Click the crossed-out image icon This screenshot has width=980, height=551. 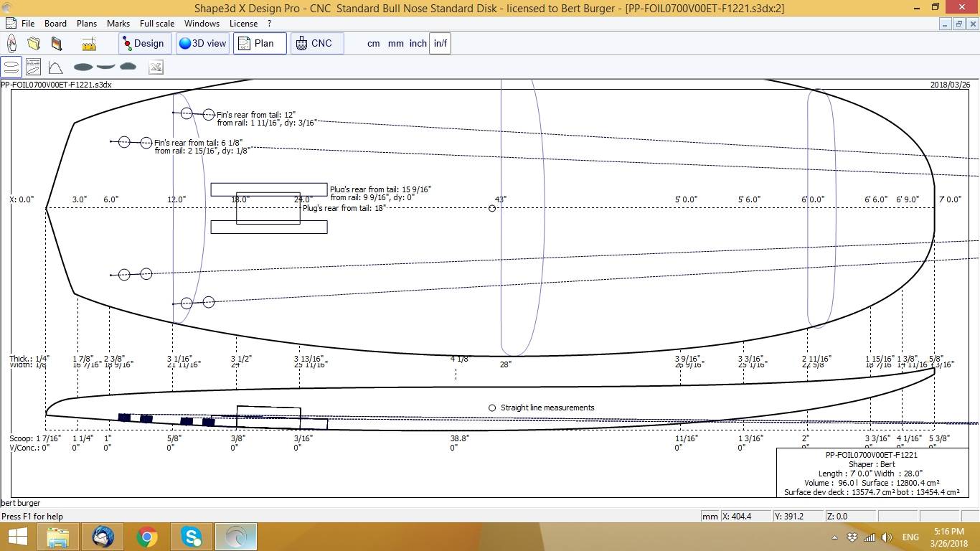tap(156, 67)
